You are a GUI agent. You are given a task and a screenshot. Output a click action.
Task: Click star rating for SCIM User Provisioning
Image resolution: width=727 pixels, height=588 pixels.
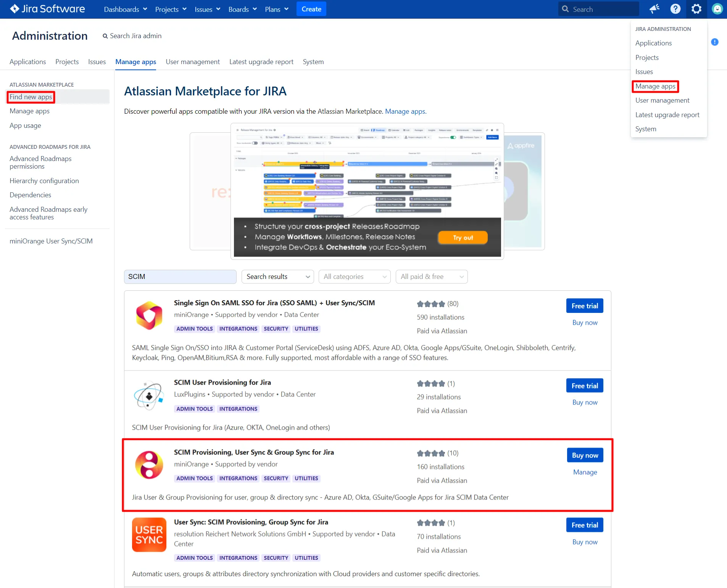point(430,383)
